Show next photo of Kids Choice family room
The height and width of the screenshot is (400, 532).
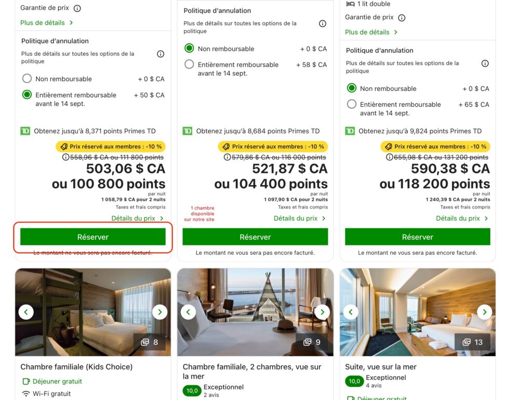[159, 312]
